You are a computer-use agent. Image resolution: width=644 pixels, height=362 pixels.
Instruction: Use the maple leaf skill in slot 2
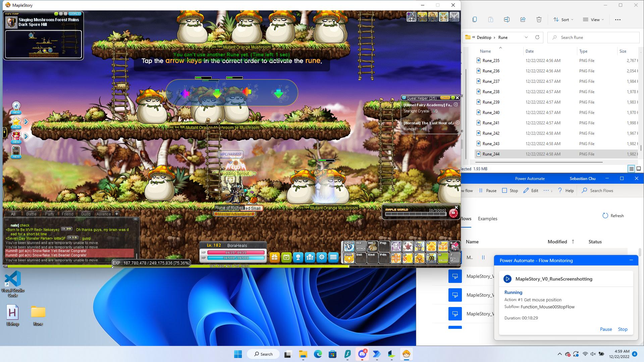coord(408,246)
